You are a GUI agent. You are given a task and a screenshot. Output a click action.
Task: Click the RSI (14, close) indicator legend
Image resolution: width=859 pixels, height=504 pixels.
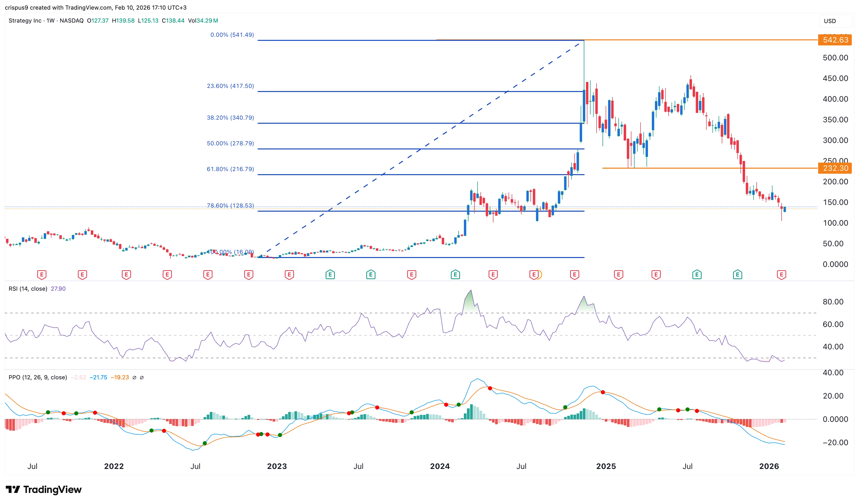tap(28, 289)
